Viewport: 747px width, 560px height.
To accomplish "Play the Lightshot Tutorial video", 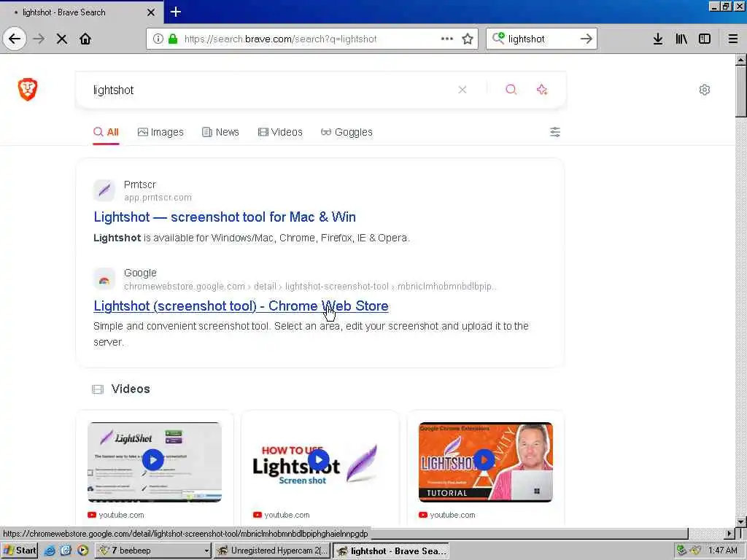I will (485, 462).
